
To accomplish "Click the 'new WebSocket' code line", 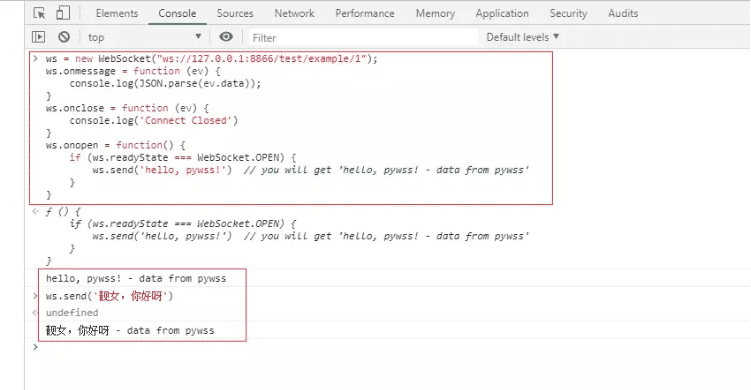I will tap(212, 58).
